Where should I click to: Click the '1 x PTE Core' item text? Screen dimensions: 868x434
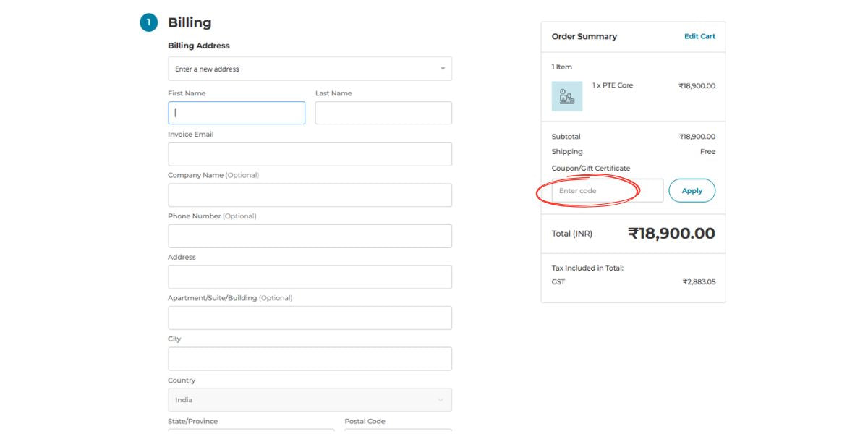tap(613, 85)
